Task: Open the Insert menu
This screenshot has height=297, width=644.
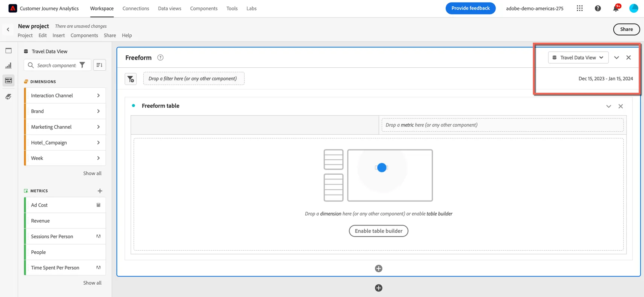Action: click(x=59, y=36)
